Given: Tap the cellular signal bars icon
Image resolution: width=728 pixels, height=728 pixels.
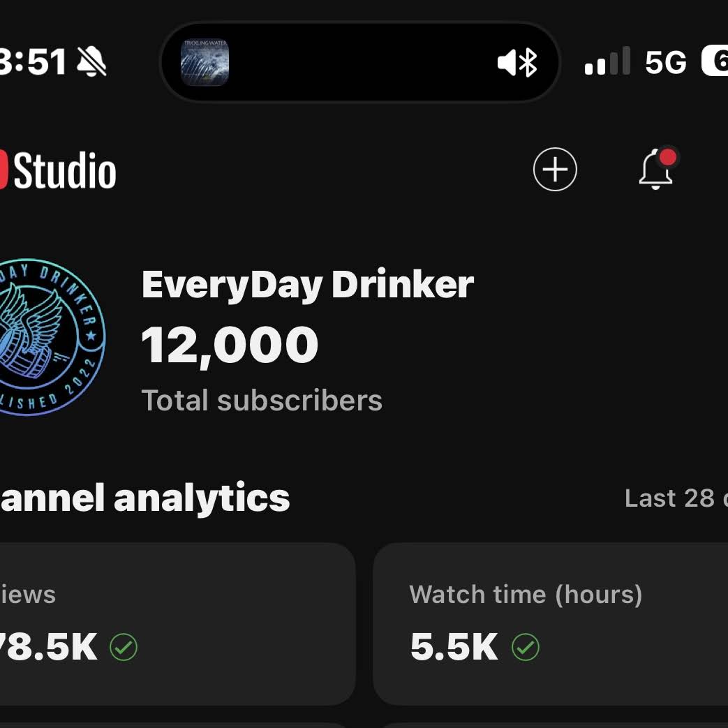Looking at the screenshot, I should [607, 62].
